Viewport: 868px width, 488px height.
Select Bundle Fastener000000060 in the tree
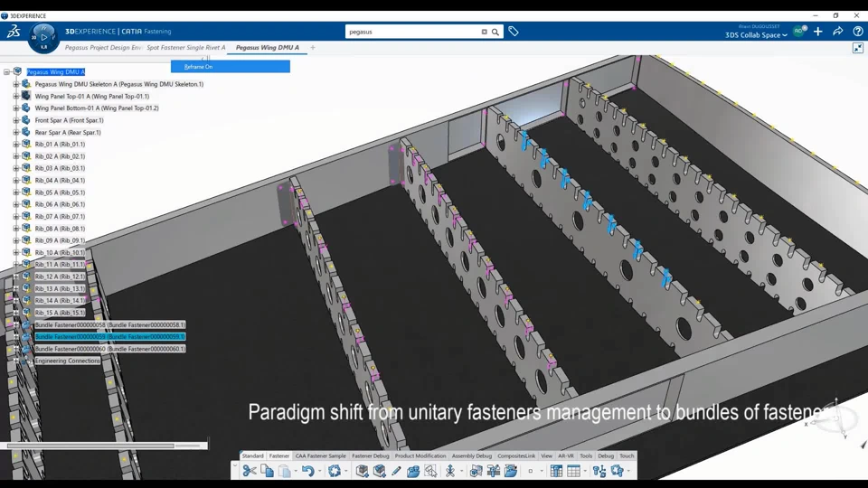(x=109, y=349)
